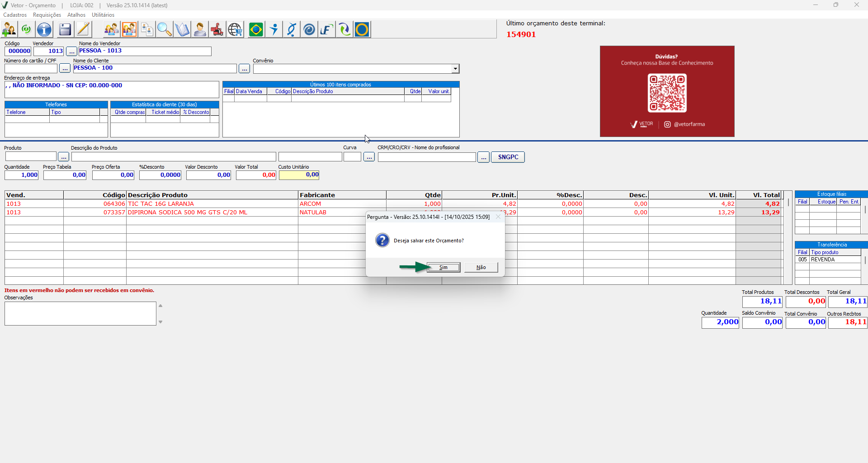Click the Brazil flag icon

click(256, 30)
